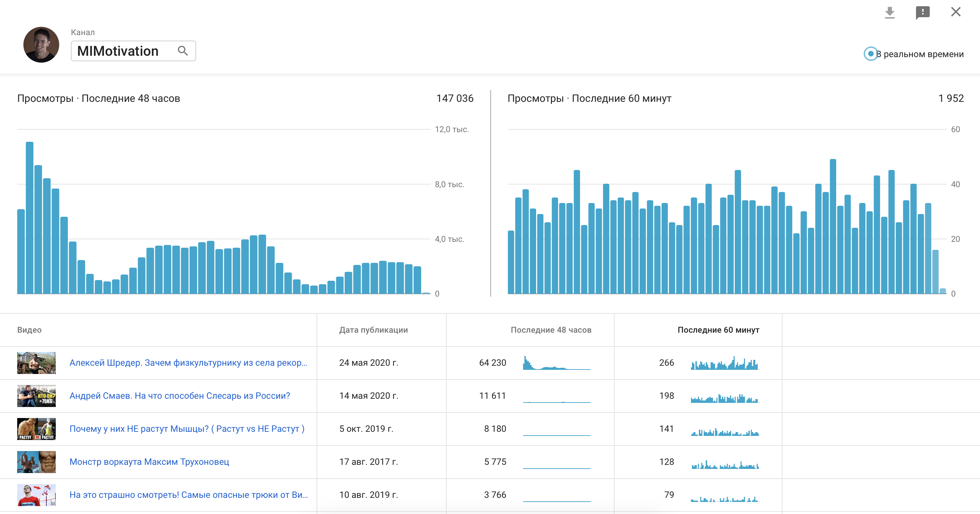Click the '12,0 тыс.' axis label
The width and height of the screenshot is (980, 514).
451,129
